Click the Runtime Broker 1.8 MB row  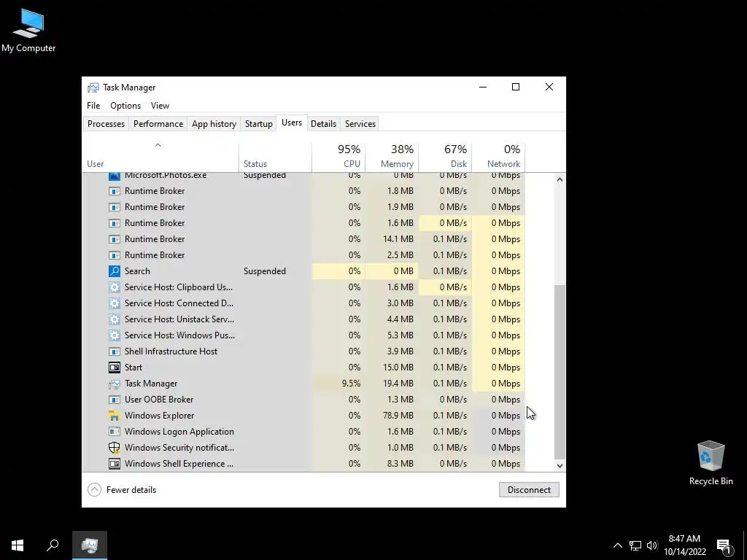pyautogui.click(x=303, y=191)
